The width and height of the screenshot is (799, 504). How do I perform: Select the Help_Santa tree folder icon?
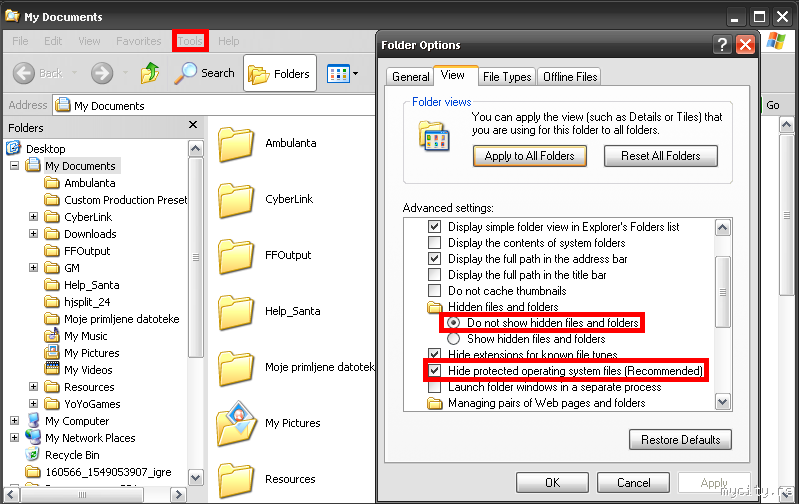pyautogui.click(x=51, y=285)
